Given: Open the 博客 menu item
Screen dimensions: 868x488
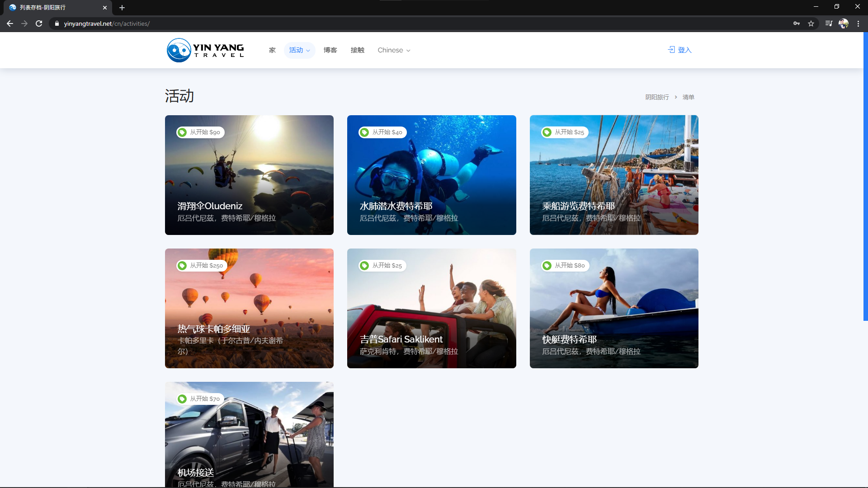Looking at the screenshot, I should 330,50.
